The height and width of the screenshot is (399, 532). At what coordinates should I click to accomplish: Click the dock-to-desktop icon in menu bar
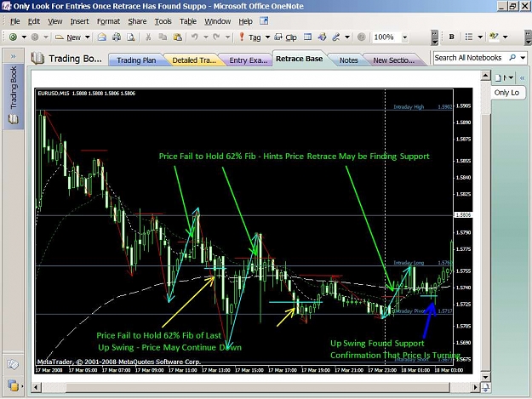[264, 21]
